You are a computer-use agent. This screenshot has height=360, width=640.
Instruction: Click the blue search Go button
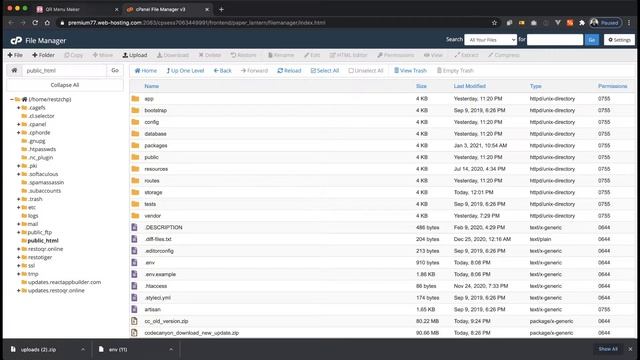[x=592, y=40]
